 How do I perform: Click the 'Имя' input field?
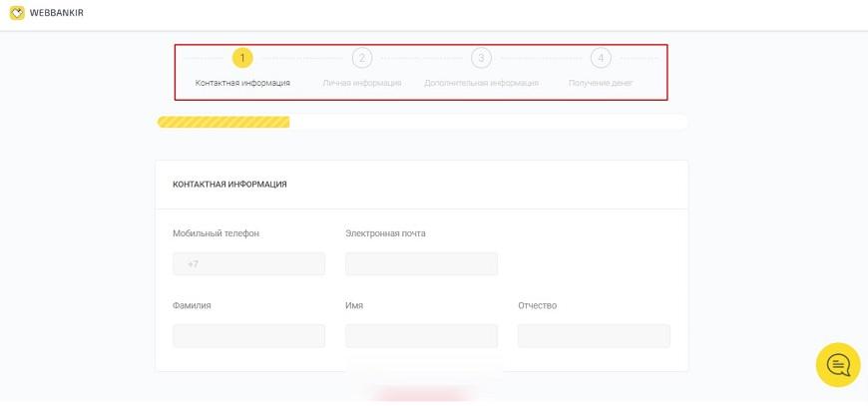click(421, 336)
